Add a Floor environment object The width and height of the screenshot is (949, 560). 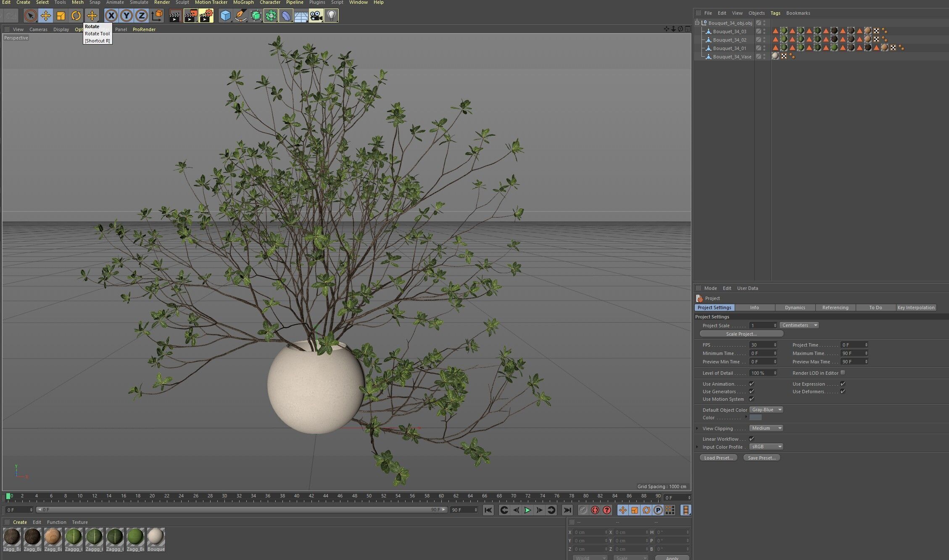[x=301, y=16]
